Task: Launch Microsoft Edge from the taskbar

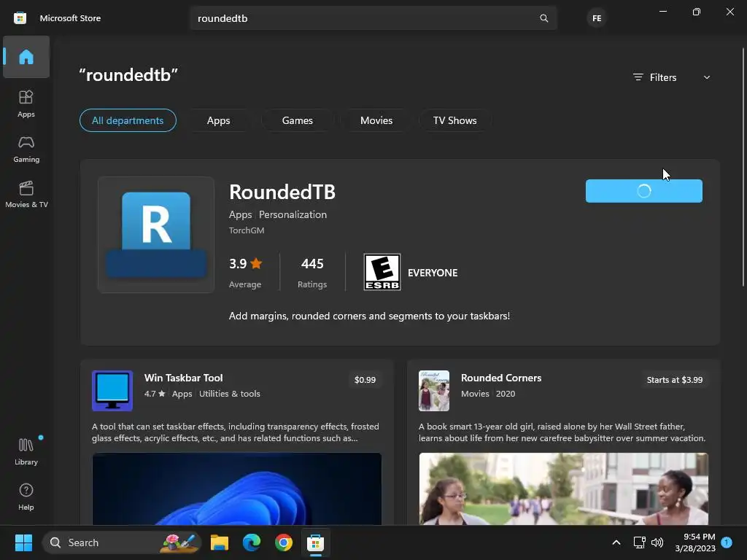Action: (x=252, y=542)
